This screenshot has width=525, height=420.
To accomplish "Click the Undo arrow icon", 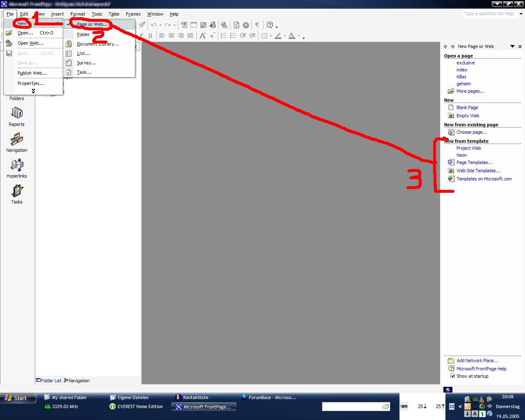I will coord(153,25).
